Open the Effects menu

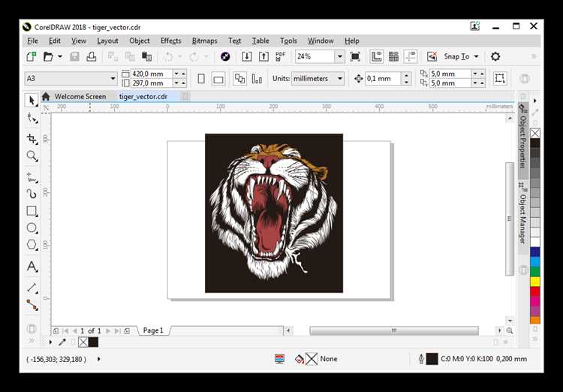point(171,41)
